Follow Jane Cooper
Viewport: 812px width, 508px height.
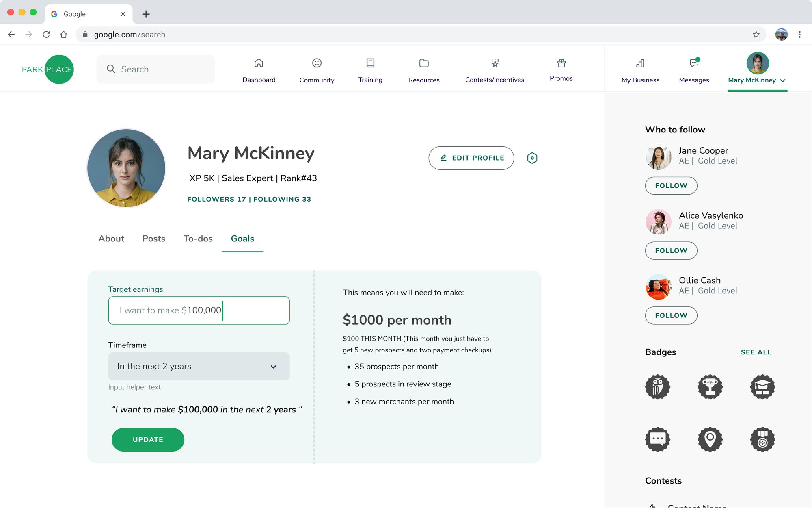tap(671, 186)
